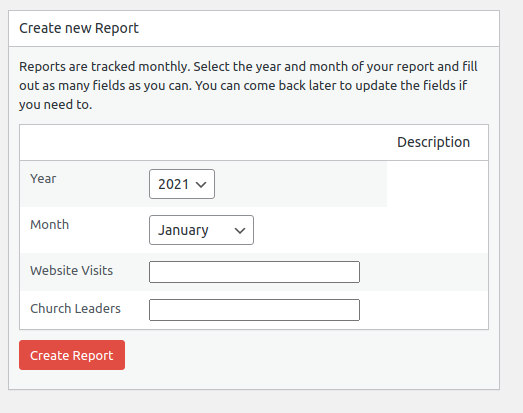
Task: Click the Year field label
Action: (43, 179)
